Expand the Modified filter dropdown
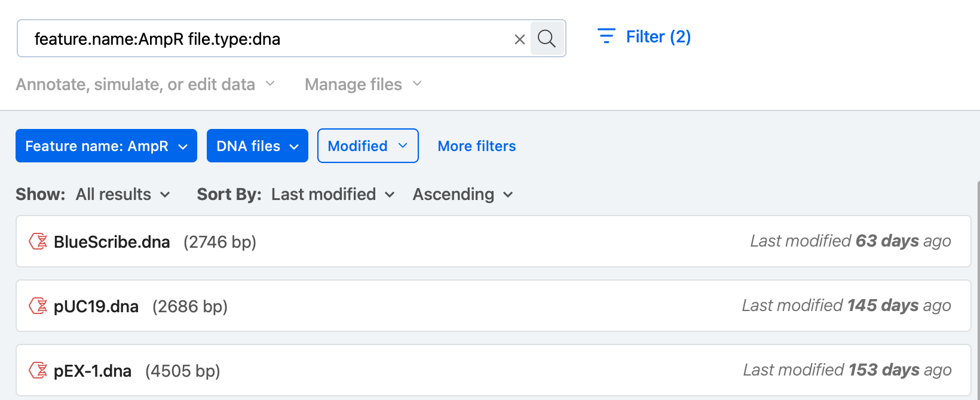Viewport: 980px width, 400px height. [367, 146]
